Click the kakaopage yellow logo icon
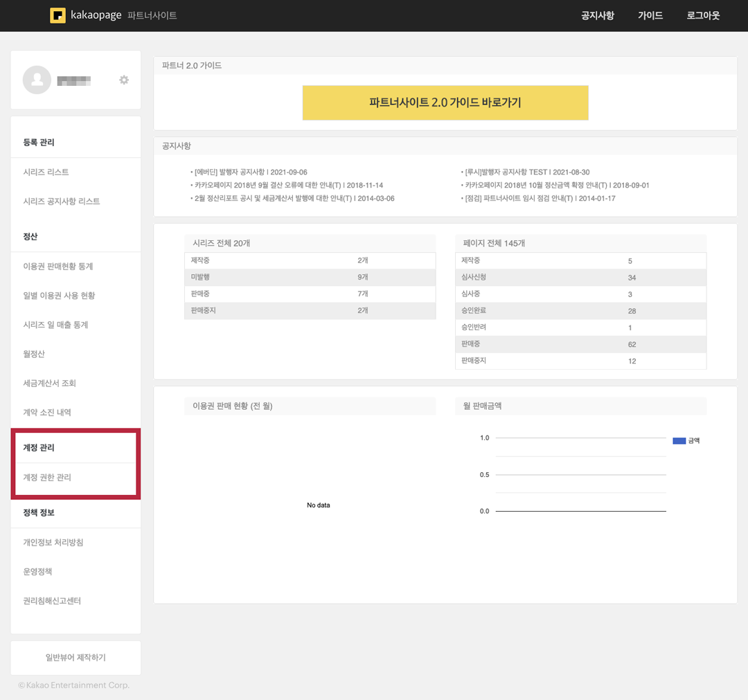 pyautogui.click(x=57, y=15)
